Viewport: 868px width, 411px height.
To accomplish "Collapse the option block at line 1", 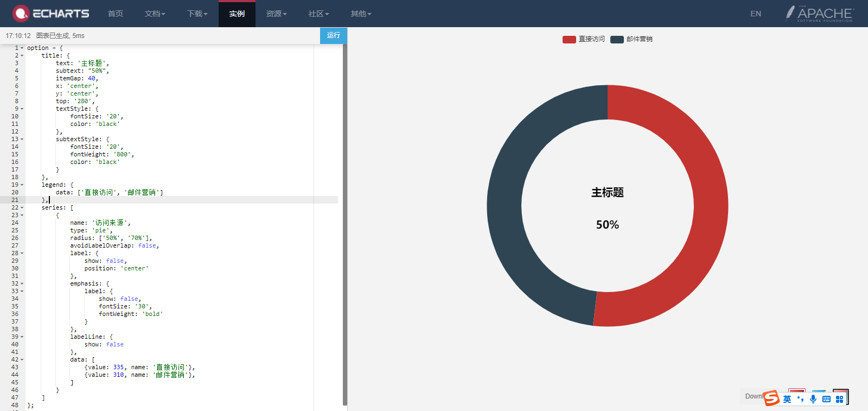I will [22, 48].
